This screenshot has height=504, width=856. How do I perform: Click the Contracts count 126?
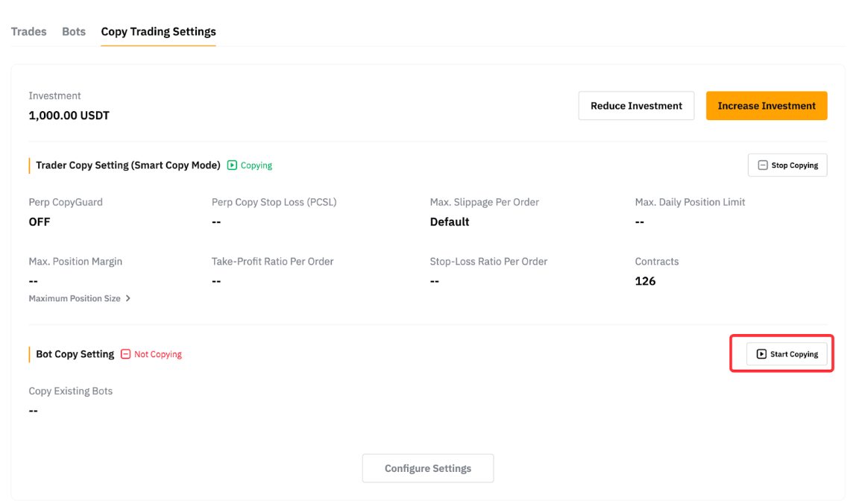point(645,281)
